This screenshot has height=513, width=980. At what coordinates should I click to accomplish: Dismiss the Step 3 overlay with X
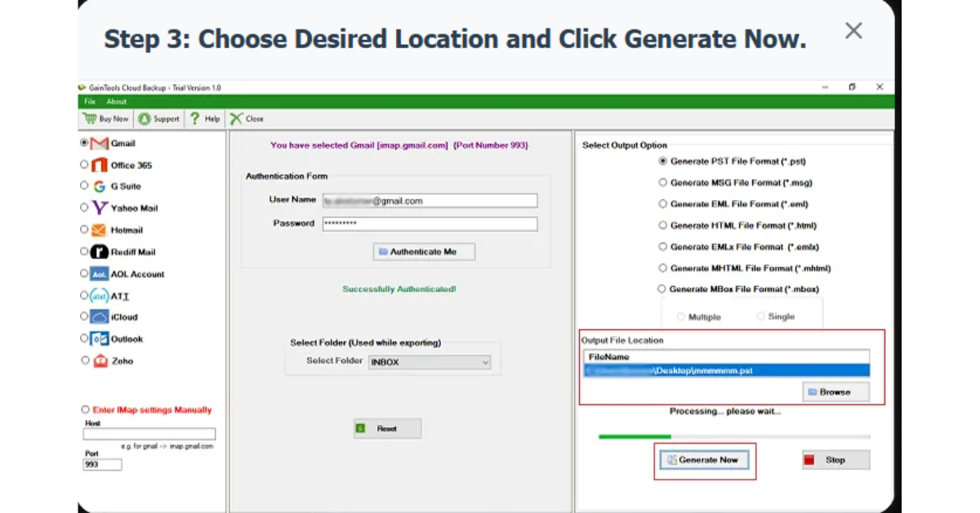853,31
